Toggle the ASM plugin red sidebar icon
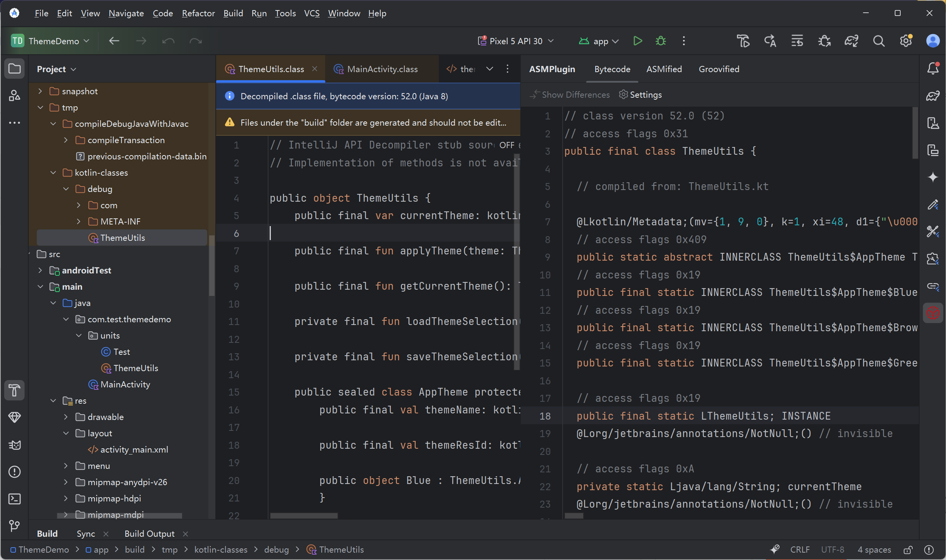This screenshot has height=560, width=946. (x=933, y=313)
